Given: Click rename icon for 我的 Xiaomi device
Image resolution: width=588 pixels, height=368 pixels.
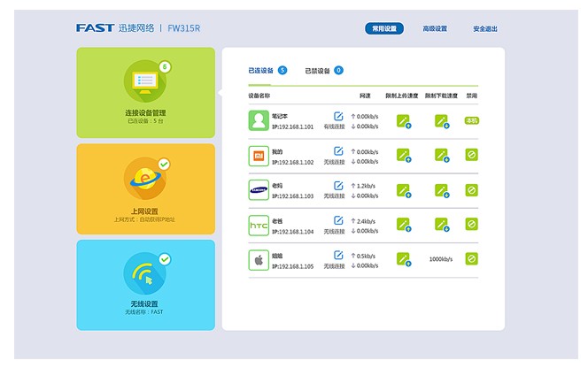Looking at the screenshot, I should coord(338,151).
